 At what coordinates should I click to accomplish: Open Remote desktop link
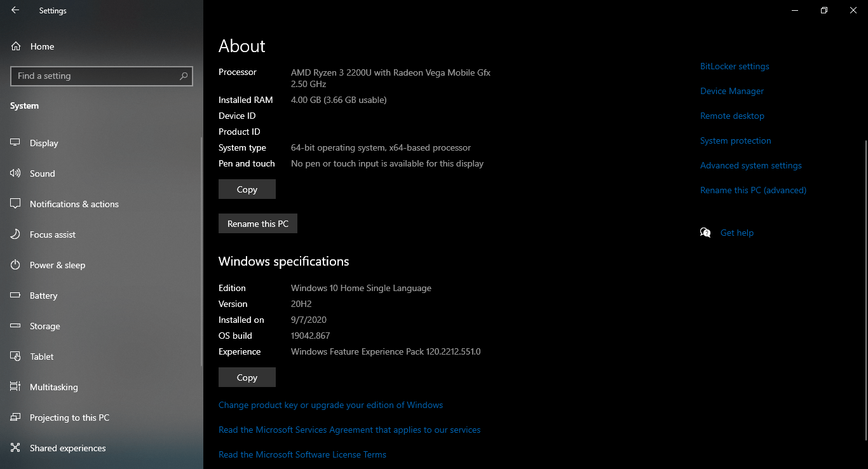(x=732, y=116)
